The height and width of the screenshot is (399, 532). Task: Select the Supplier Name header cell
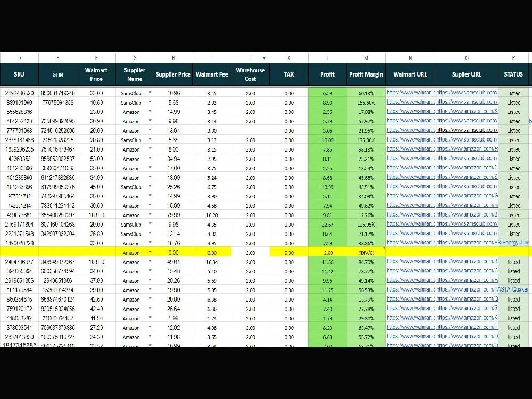pos(135,74)
